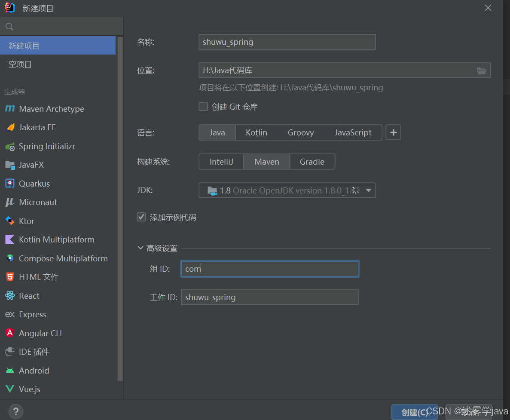
Task: Open the Spring Initializr generator
Action: pos(58,147)
